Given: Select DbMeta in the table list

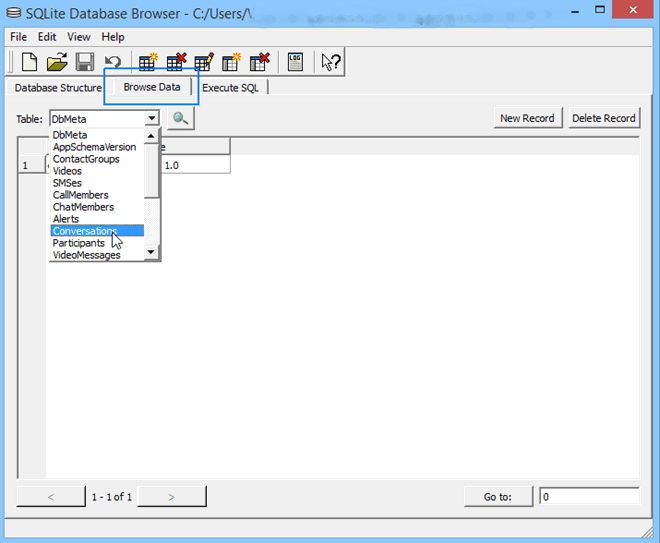Looking at the screenshot, I should click(97, 135).
